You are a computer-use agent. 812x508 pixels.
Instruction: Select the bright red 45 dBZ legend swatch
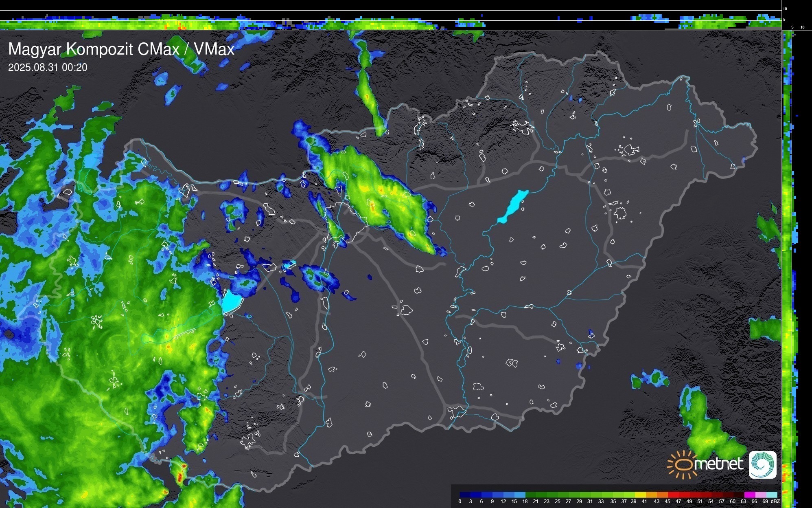click(x=673, y=495)
